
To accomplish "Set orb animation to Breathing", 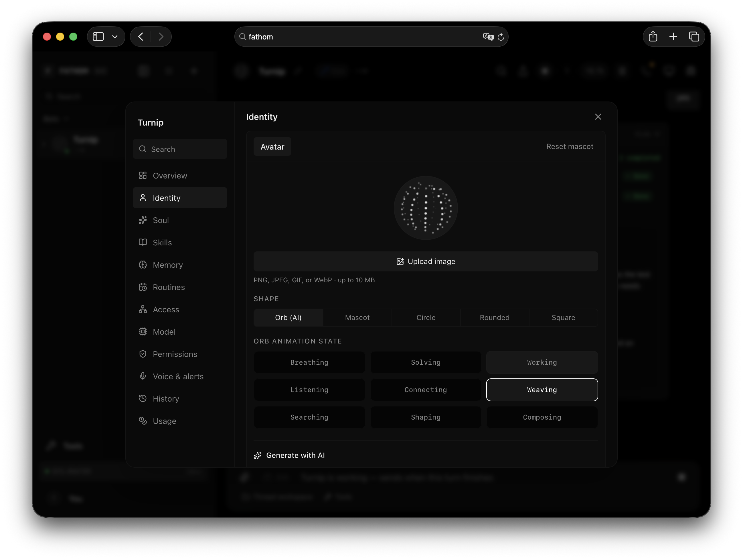I will coord(309,362).
